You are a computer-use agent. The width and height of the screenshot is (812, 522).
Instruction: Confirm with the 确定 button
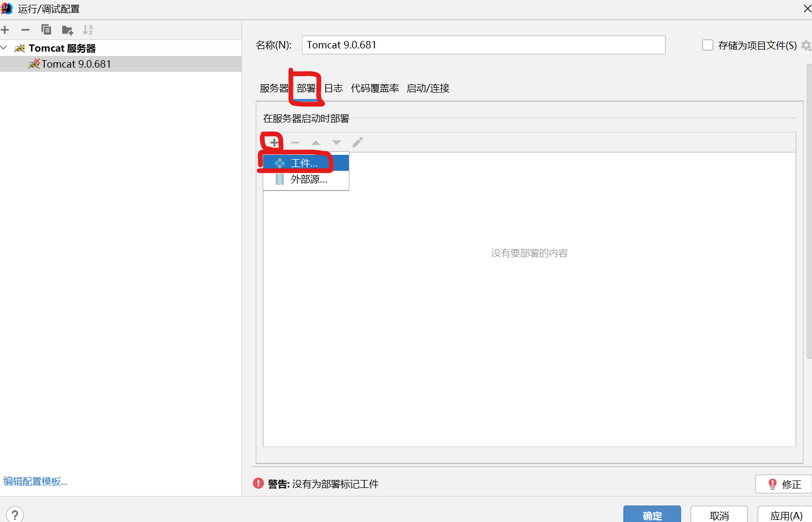click(652, 515)
